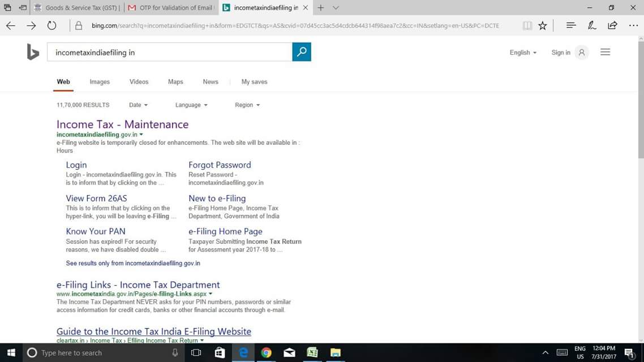Expand the Language filter dropdown
Image resolution: width=644 pixels, height=362 pixels.
coord(191,105)
